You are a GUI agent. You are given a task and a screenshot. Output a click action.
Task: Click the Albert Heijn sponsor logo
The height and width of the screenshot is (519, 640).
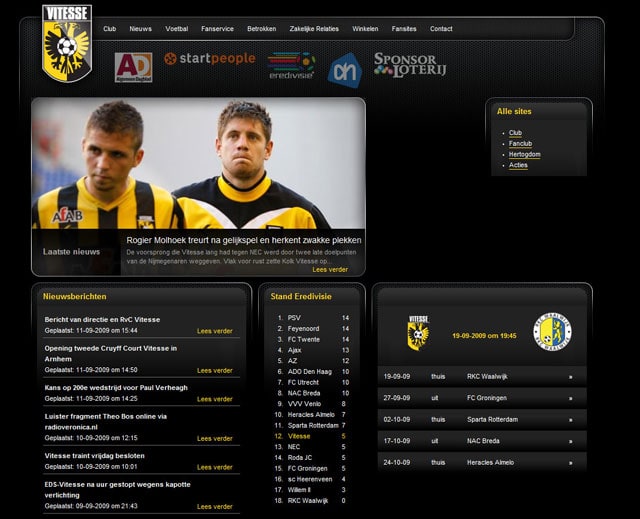[345, 71]
